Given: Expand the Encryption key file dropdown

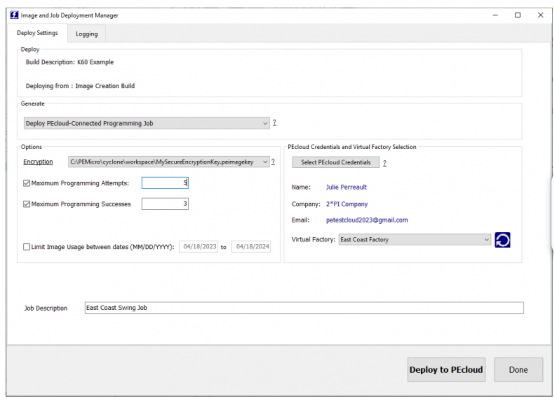Looking at the screenshot, I should click(169, 162).
